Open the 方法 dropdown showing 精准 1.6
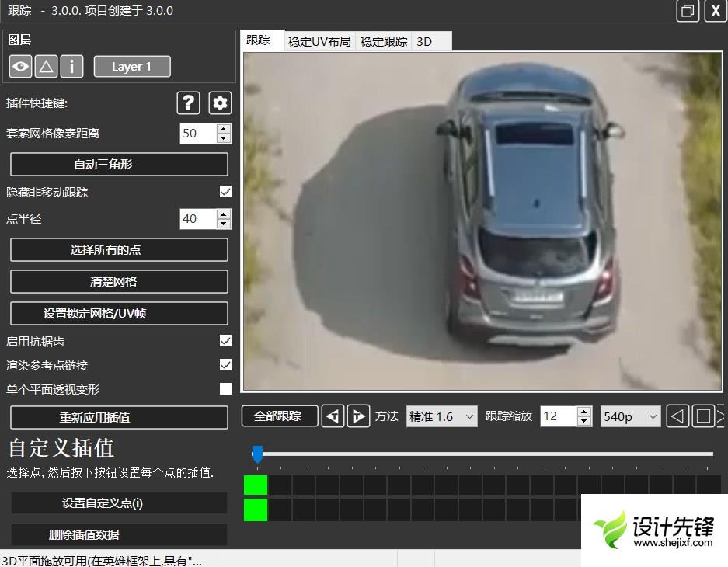 click(441, 416)
